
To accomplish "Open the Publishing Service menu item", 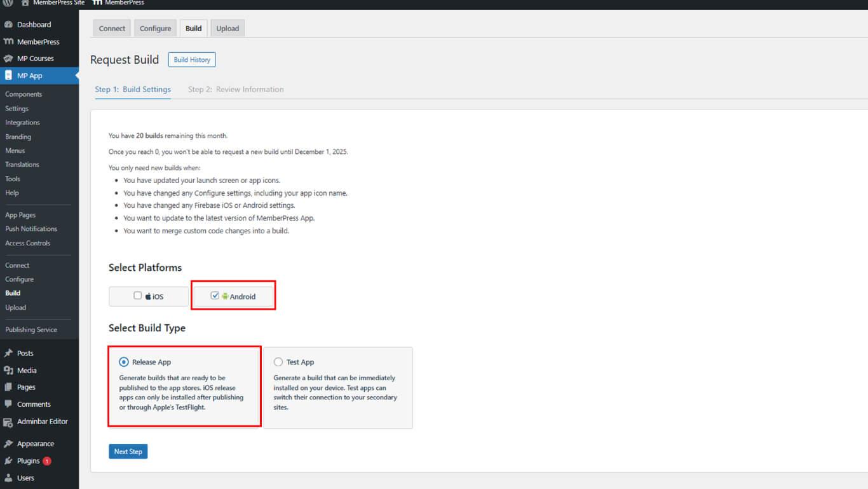I will pos(31,330).
